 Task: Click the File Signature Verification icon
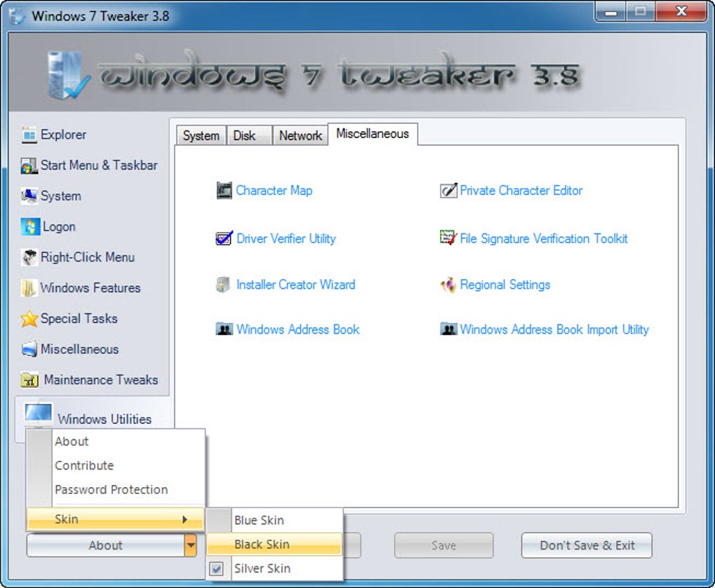click(x=448, y=238)
